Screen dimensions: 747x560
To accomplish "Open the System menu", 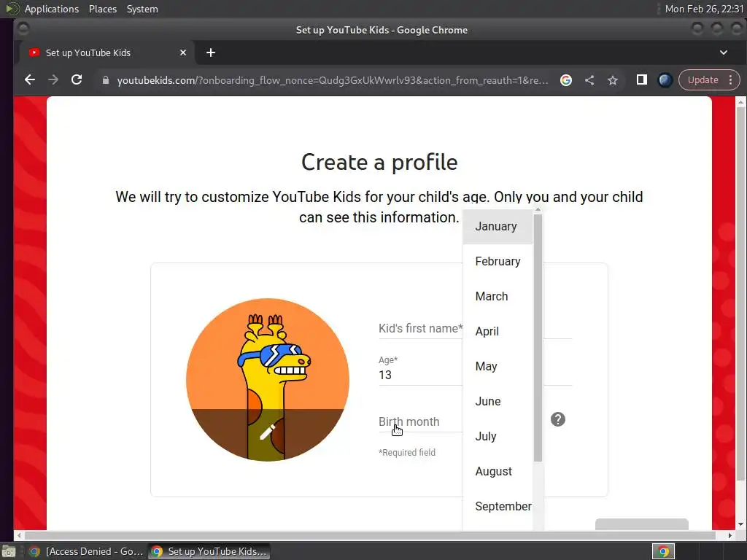I will coord(142,9).
